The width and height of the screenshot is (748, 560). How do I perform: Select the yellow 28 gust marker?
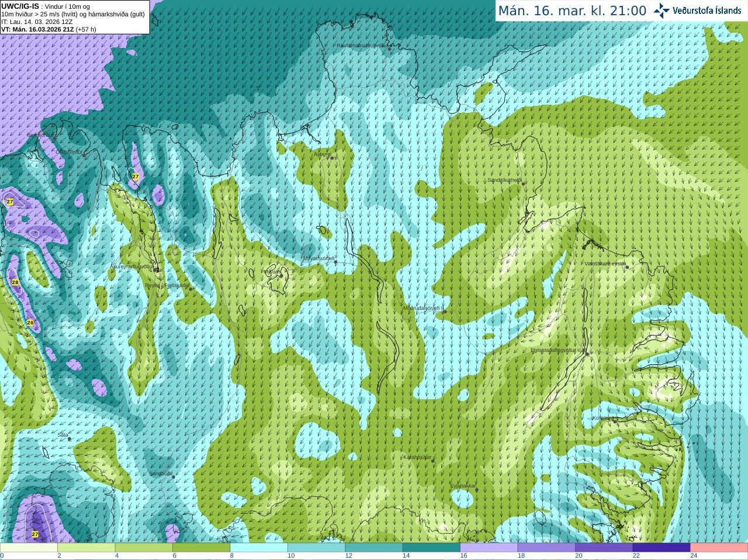15,282
